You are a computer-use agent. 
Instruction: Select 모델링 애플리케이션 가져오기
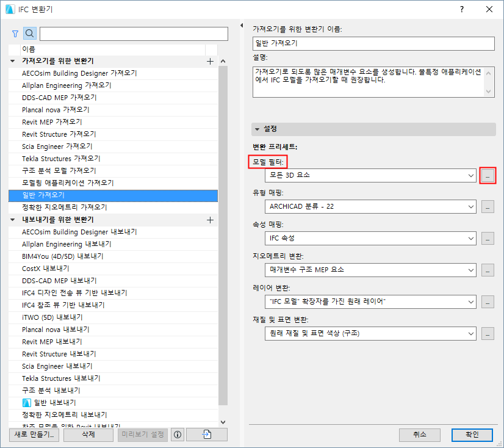tap(113, 183)
